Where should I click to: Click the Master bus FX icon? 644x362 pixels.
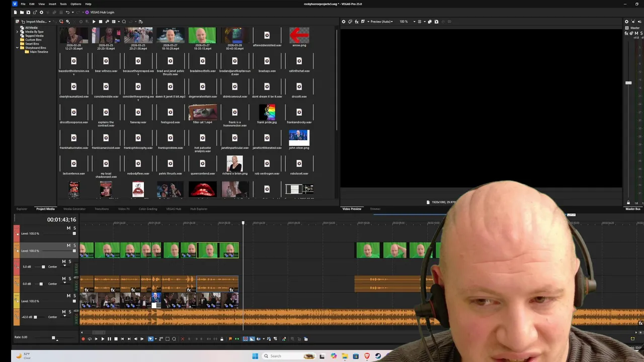tap(626, 34)
